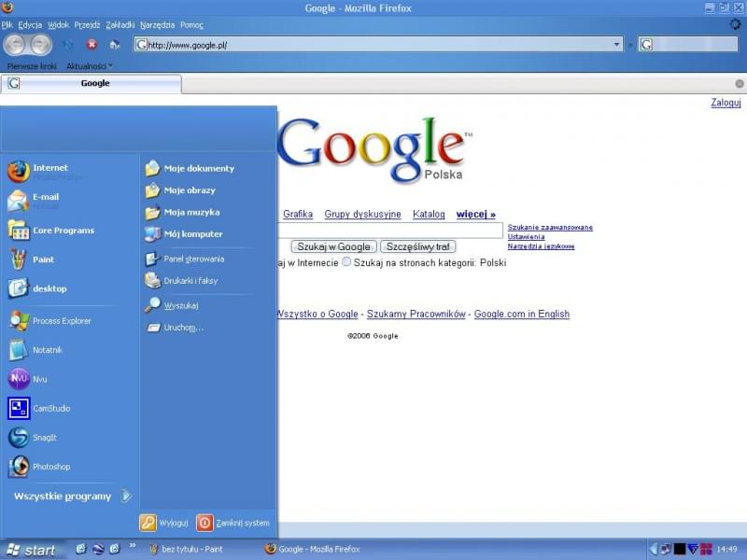Click the Szczęśliwy traf button
This screenshot has height=560, width=747.
(x=417, y=246)
